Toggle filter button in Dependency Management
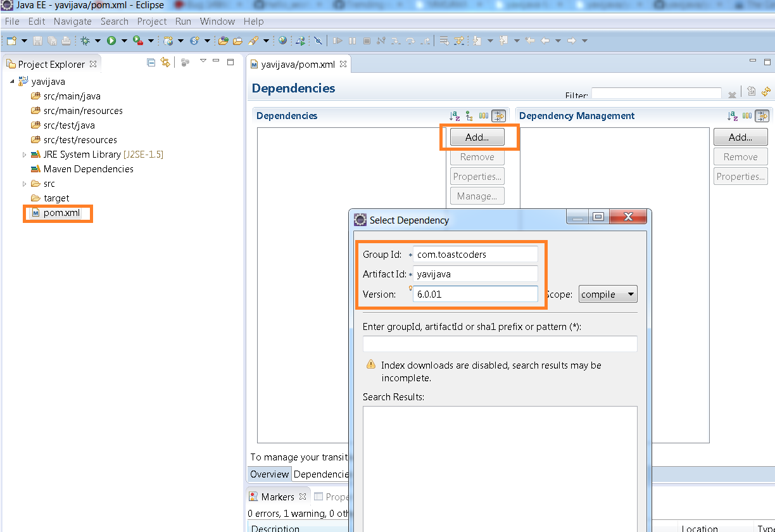 coord(762,116)
